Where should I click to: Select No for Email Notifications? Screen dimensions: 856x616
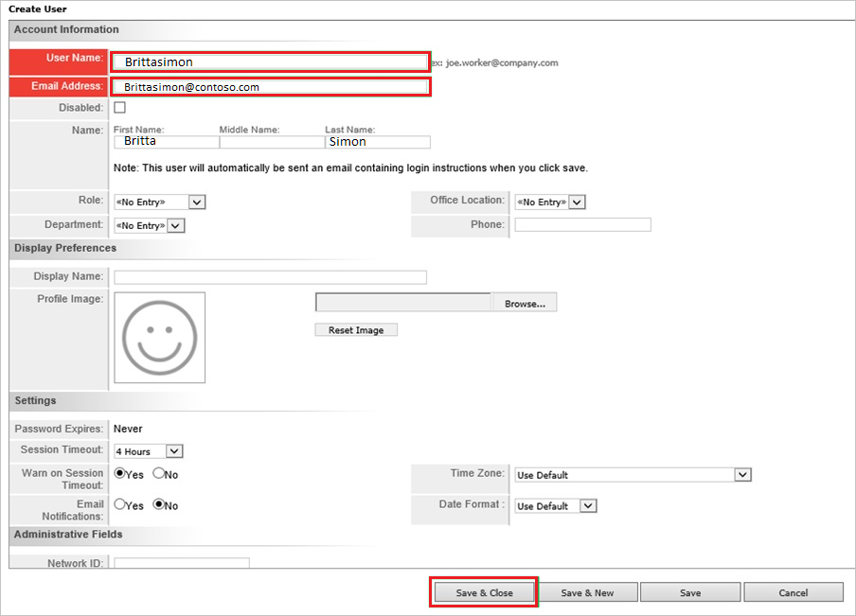click(x=158, y=504)
